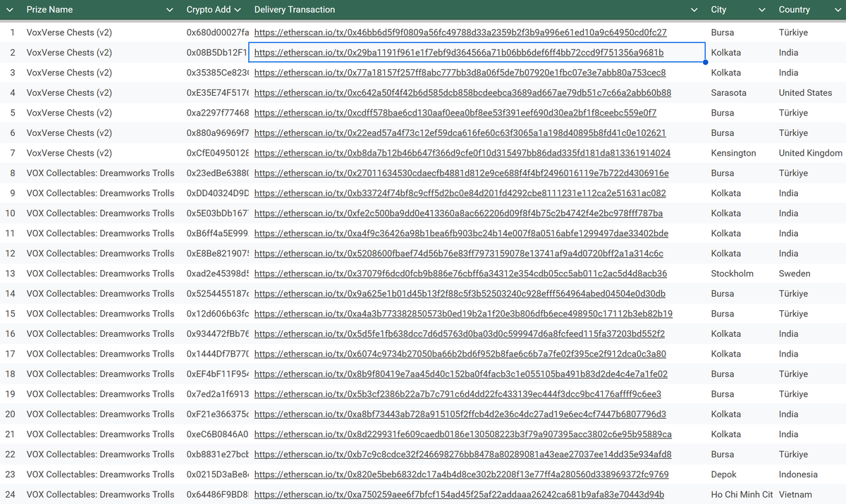The width and height of the screenshot is (846, 504).
Task: Open the leftmost header chevron dropdown
Action: point(8,10)
